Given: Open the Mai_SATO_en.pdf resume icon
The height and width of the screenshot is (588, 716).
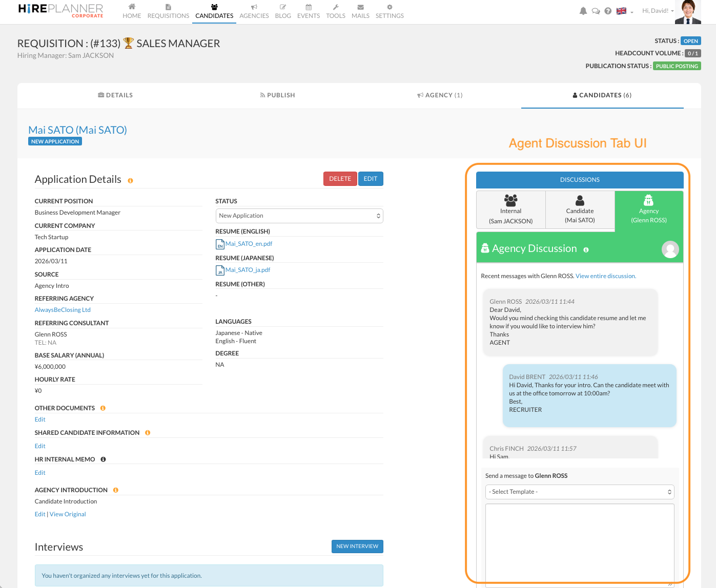Looking at the screenshot, I should [220, 244].
